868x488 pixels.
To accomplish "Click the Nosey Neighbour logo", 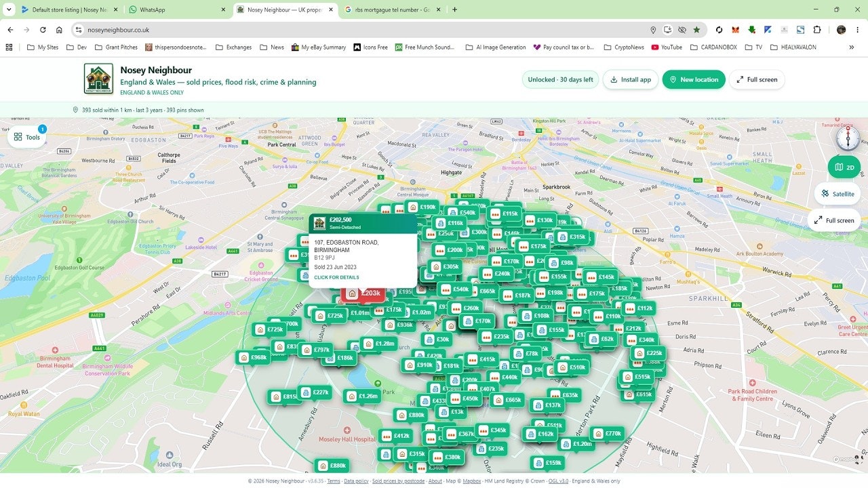I will 98,79.
